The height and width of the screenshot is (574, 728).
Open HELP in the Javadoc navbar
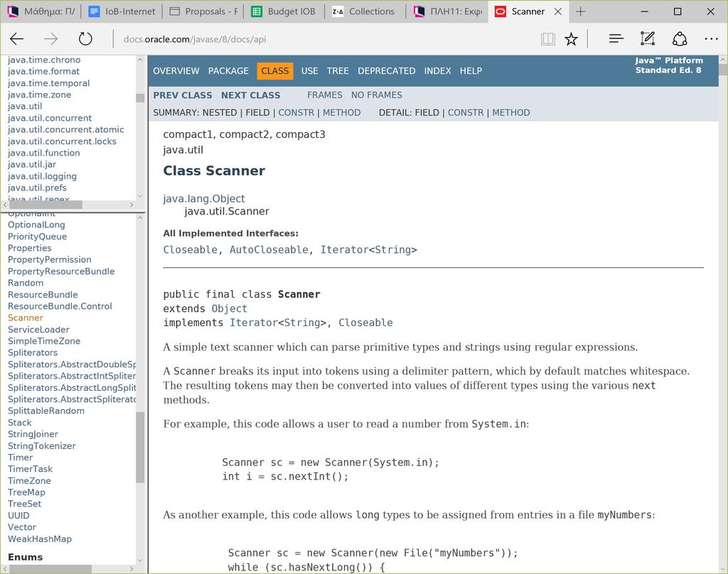(471, 71)
